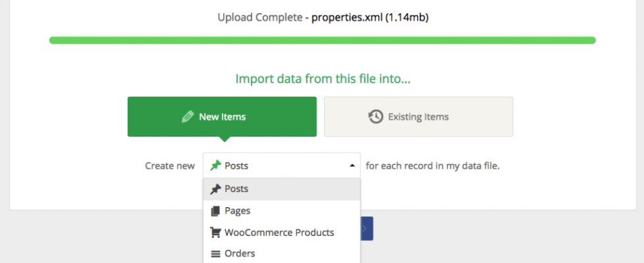Click the blue continue arrow button

tap(367, 229)
